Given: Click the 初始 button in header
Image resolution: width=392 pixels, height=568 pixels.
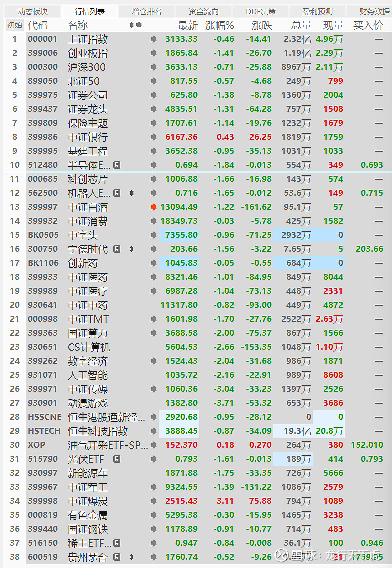Looking at the screenshot, I should coord(15,25).
